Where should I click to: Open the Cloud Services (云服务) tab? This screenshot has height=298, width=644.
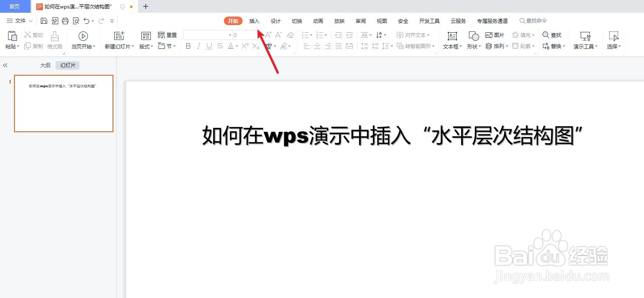[x=458, y=21]
